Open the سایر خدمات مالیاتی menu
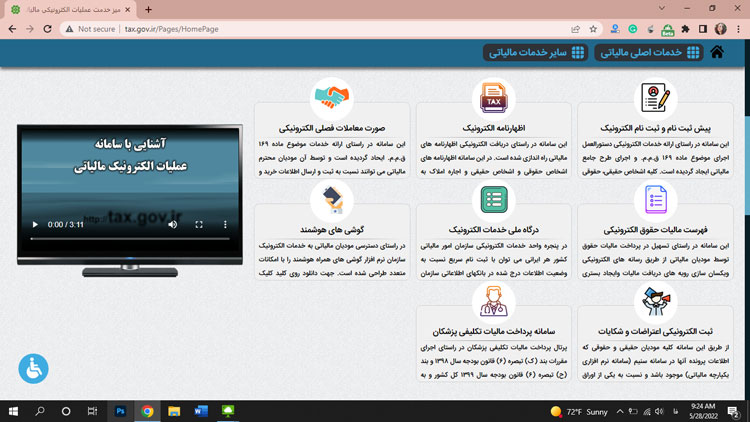The height and width of the screenshot is (422, 750). click(535, 53)
